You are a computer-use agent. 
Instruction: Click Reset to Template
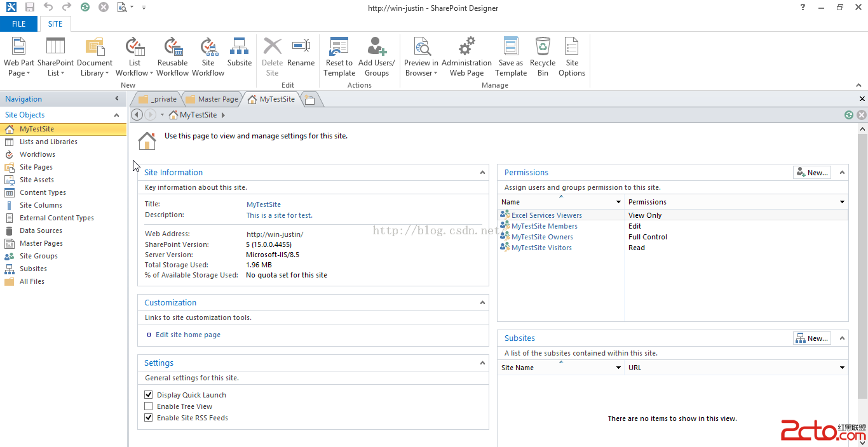(x=339, y=57)
